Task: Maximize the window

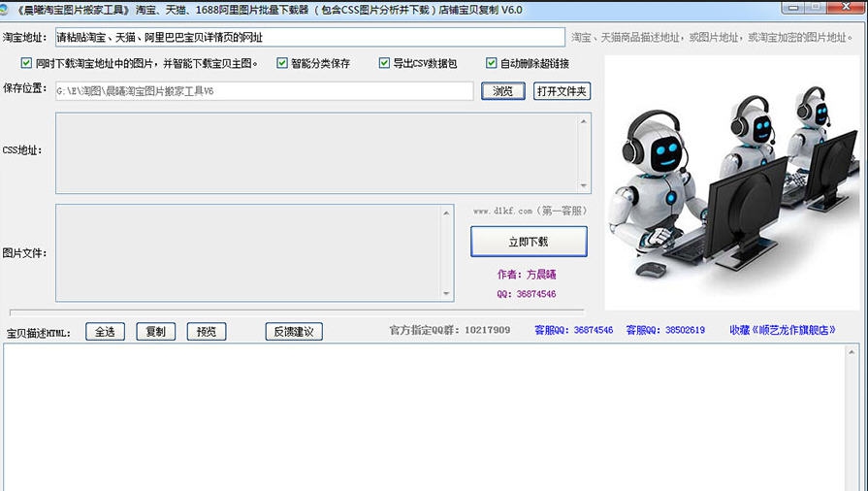Action: click(816, 7)
